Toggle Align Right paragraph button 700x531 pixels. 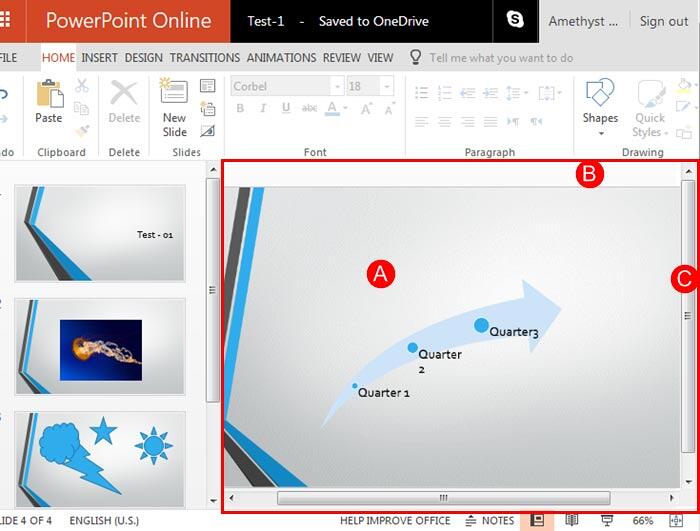[x=467, y=121]
